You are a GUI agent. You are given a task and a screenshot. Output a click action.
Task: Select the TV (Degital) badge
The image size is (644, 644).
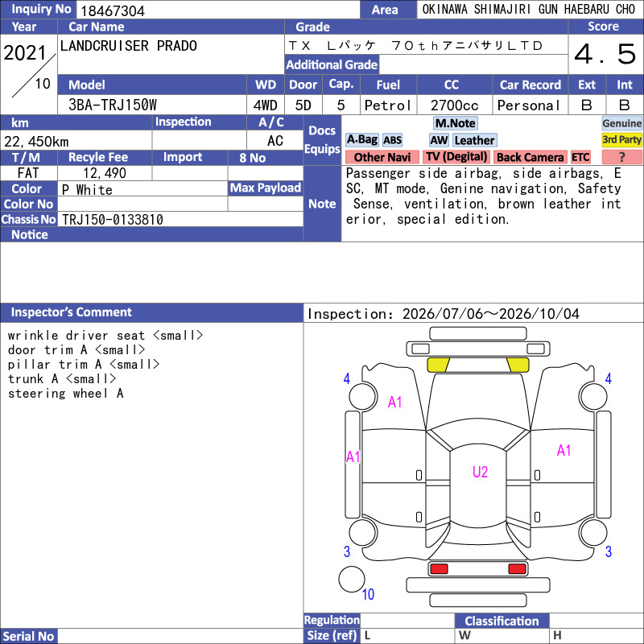[x=456, y=157]
